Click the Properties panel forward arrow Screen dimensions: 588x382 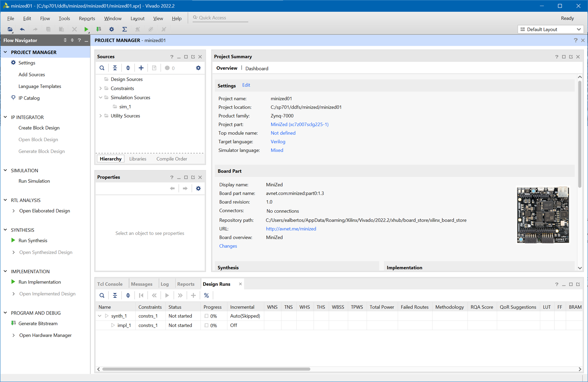click(x=185, y=188)
